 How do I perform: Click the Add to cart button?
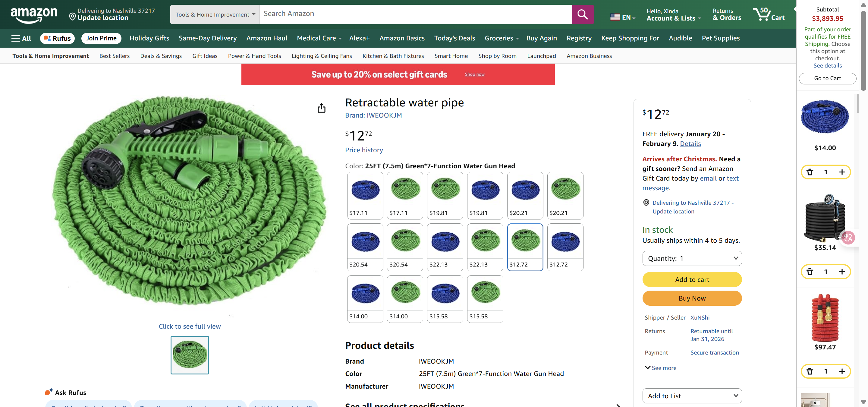[692, 280]
